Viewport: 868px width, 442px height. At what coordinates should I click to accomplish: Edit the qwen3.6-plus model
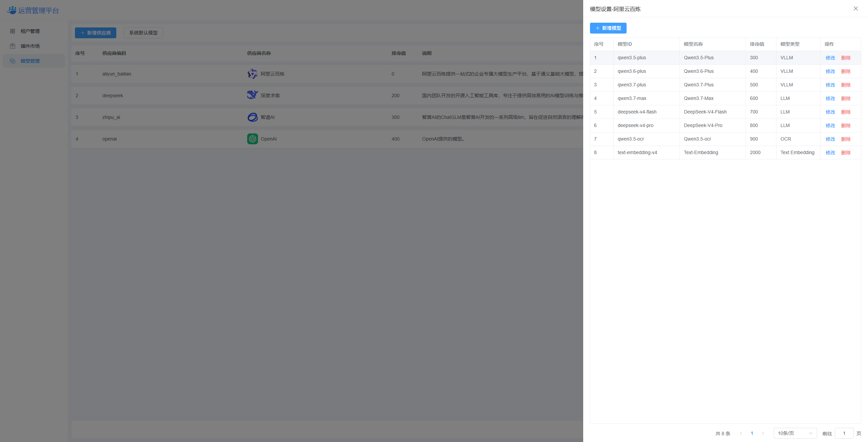[830, 71]
